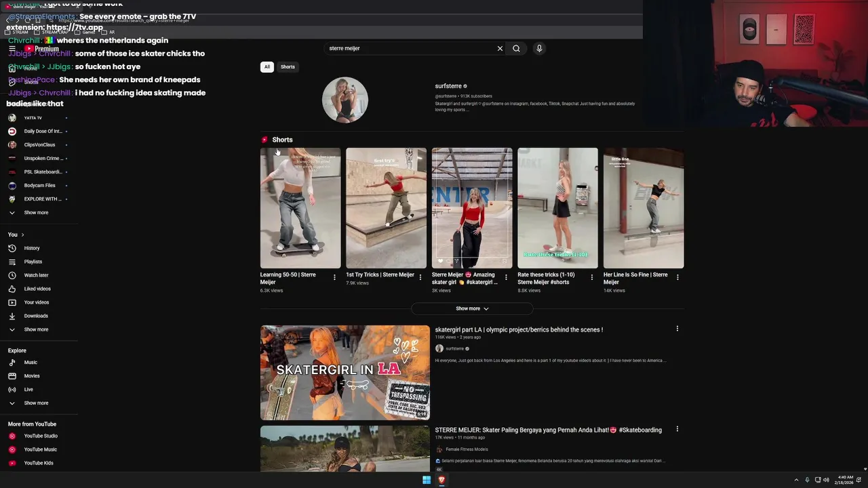This screenshot has width=868, height=488.
Task: Select the All filter chip
Action: pyautogui.click(x=267, y=67)
